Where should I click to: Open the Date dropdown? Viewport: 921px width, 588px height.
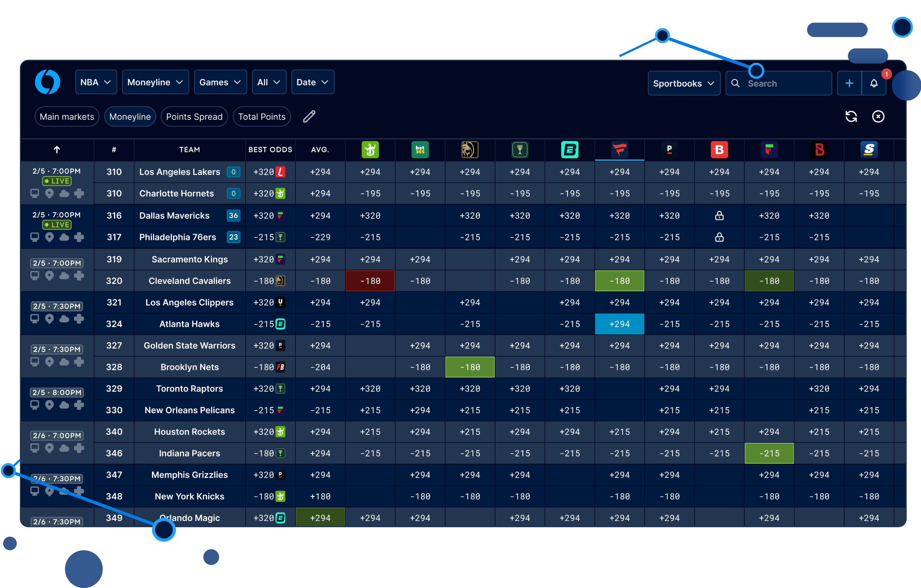click(x=312, y=82)
